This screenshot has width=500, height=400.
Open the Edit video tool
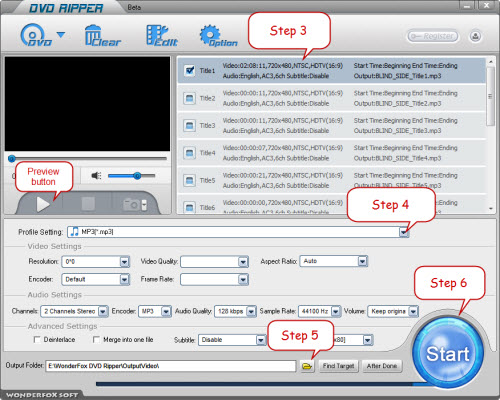tap(162, 35)
